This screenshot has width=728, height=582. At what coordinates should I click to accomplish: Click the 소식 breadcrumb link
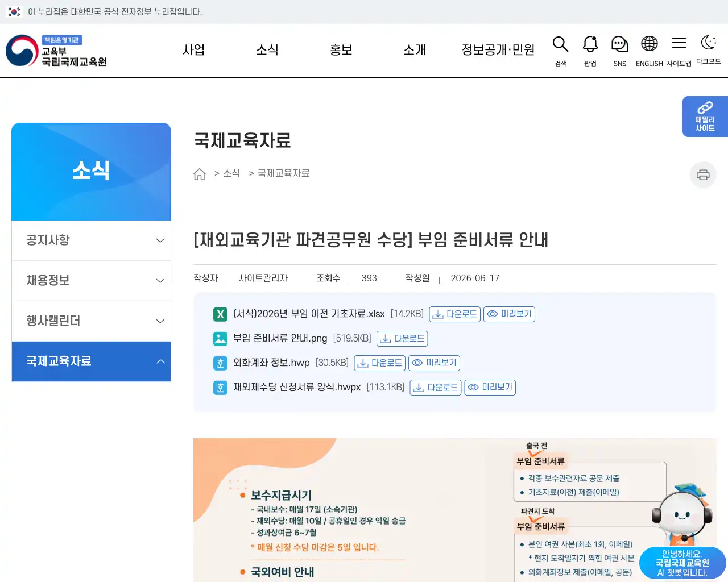tap(231, 173)
